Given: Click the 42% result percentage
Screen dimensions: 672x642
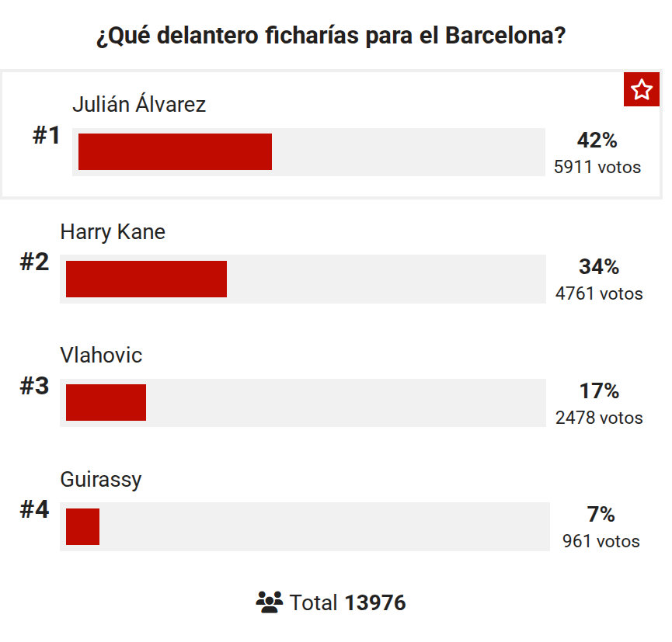Looking at the screenshot, I should (597, 141).
